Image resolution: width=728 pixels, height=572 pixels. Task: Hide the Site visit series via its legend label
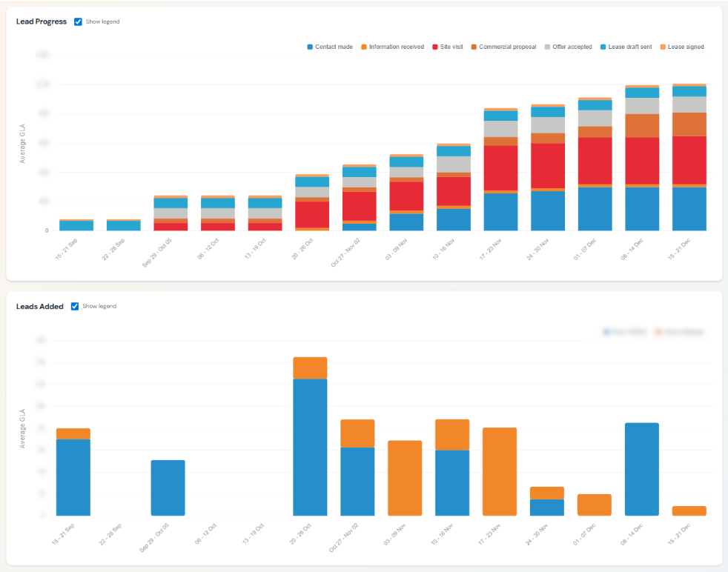(x=451, y=46)
